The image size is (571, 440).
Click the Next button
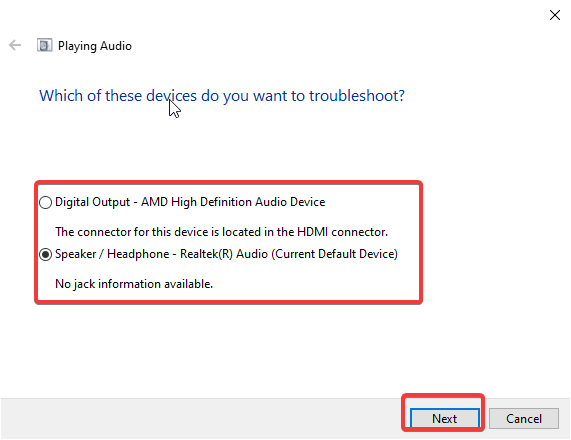pos(445,418)
